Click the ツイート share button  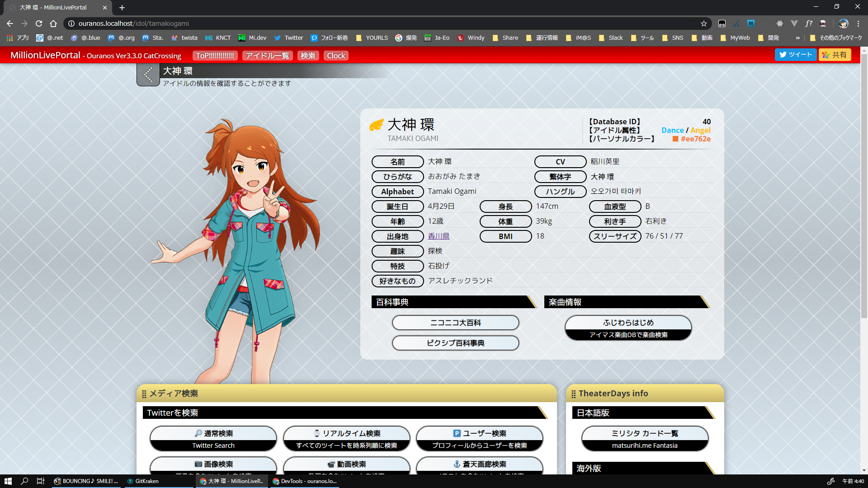pyautogui.click(x=795, y=55)
